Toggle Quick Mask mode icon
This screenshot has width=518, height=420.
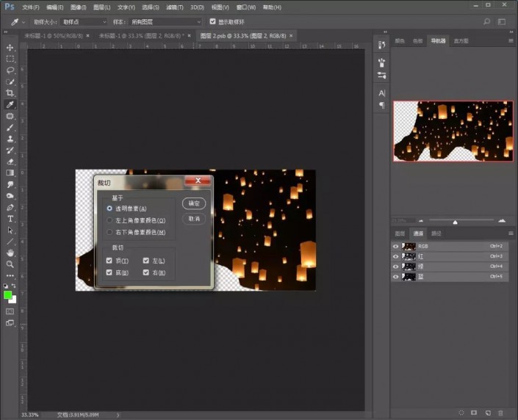pos(10,311)
